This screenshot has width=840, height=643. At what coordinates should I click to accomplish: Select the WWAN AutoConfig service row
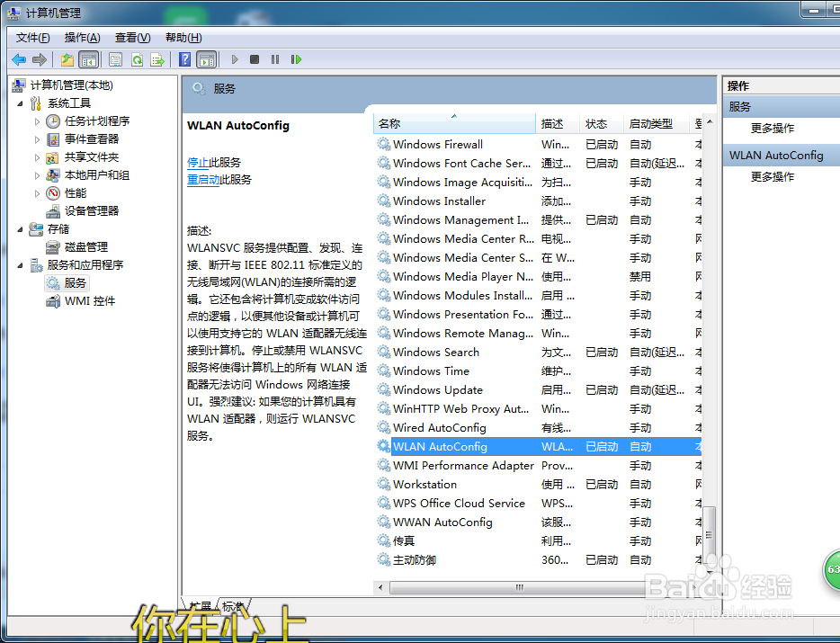click(x=539, y=522)
